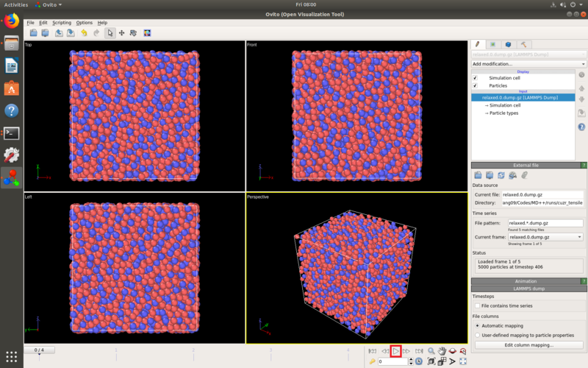Screen dimensions: 588x368
Task: Open the Perspective viewport menu
Action: 258,197
